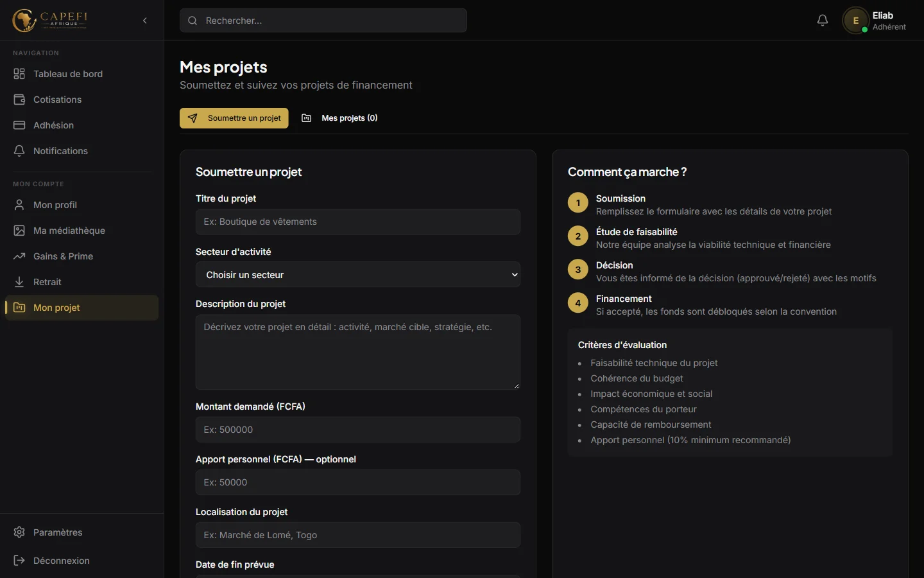Open Ma médiathèque image icon
The height and width of the screenshot is (578, 924).
click(19, 231)
